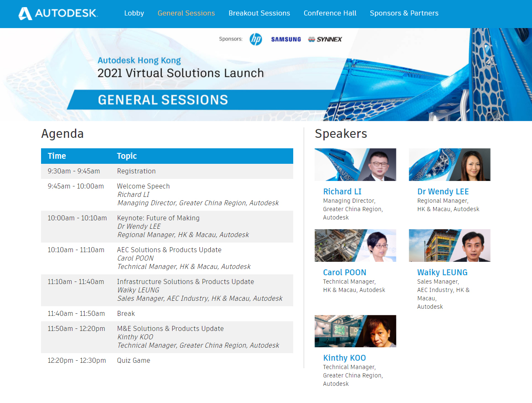Viewport: 532px width, 403px height.
Task: Click the HP sponsor logo
Action: tap(256, 39)
